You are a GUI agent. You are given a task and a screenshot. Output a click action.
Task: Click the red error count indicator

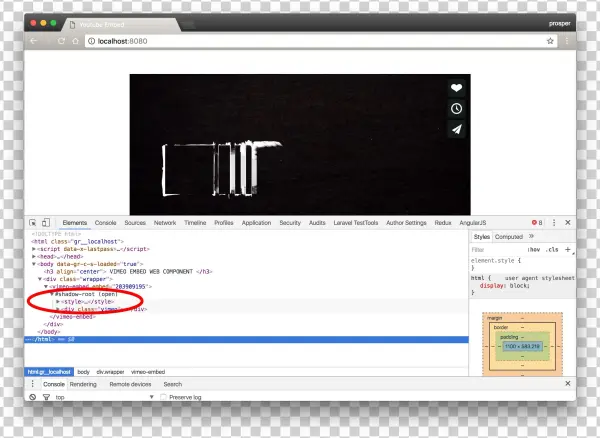(x=537, y=222)
